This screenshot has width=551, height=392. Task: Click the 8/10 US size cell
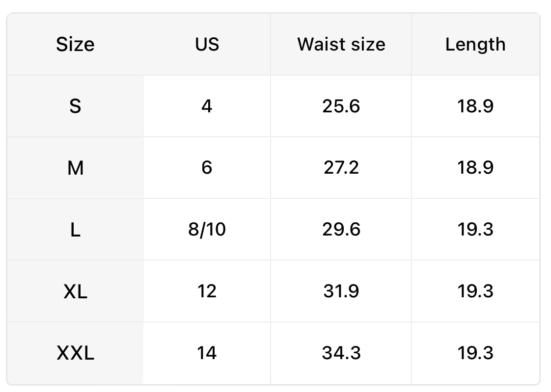(207, 230)
